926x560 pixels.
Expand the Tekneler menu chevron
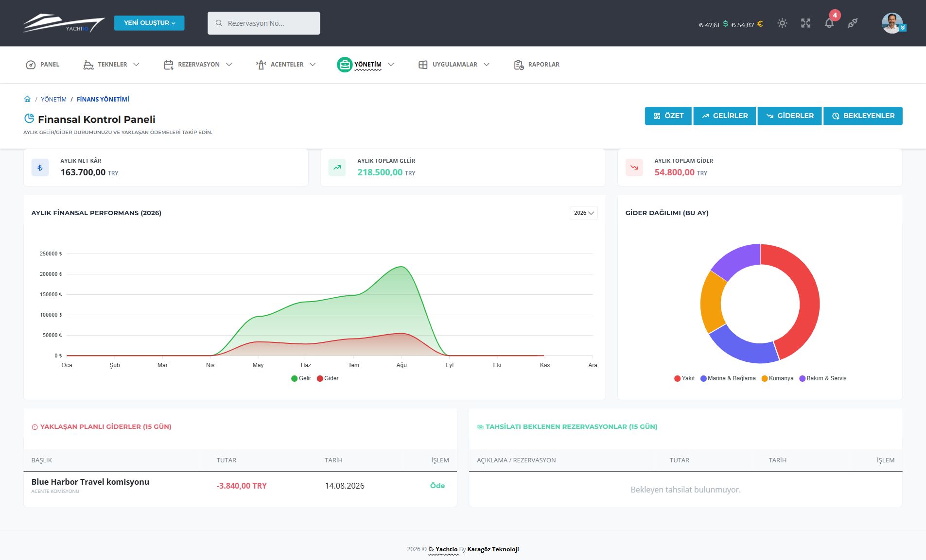(x=136, y=65)
